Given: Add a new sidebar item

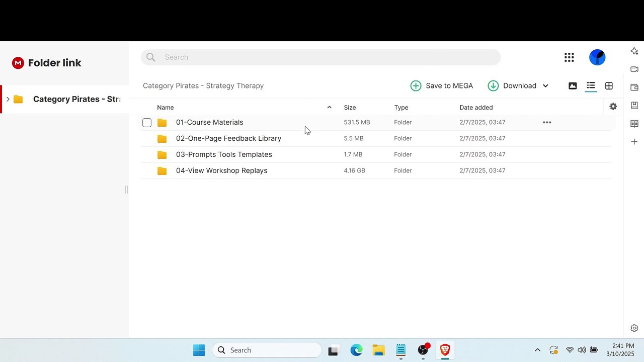Looking at the screenshot, I should click(634, 142).
